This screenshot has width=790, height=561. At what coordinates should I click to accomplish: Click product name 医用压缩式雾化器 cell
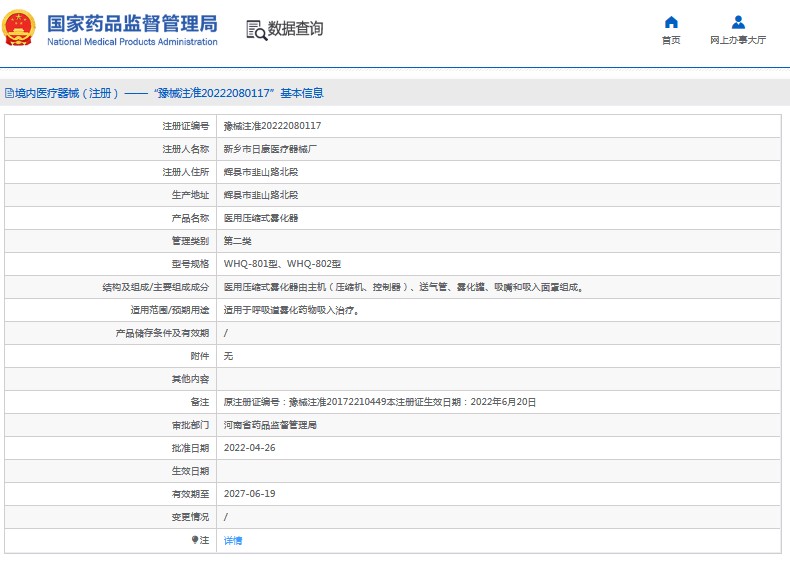(260, 218)
